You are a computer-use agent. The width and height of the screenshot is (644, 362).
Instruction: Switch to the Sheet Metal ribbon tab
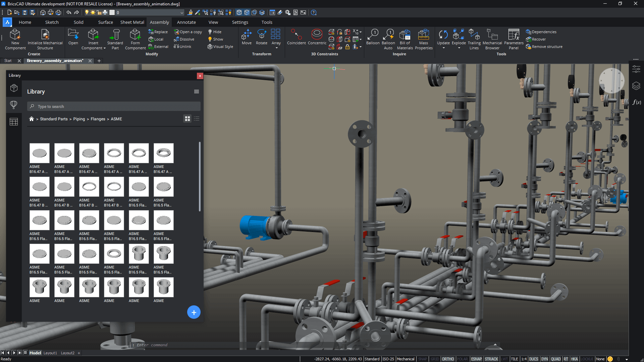(132, 22)
